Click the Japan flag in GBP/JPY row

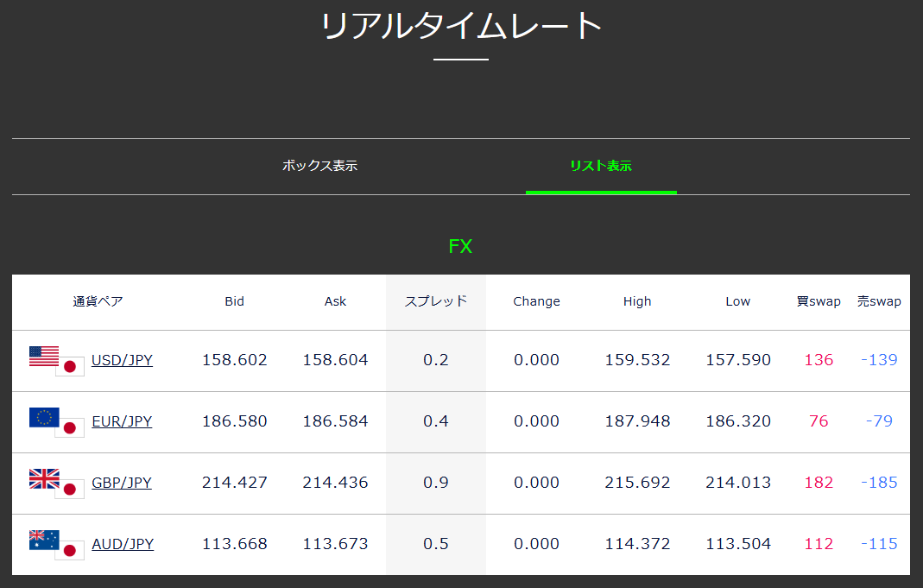(70, 489)
